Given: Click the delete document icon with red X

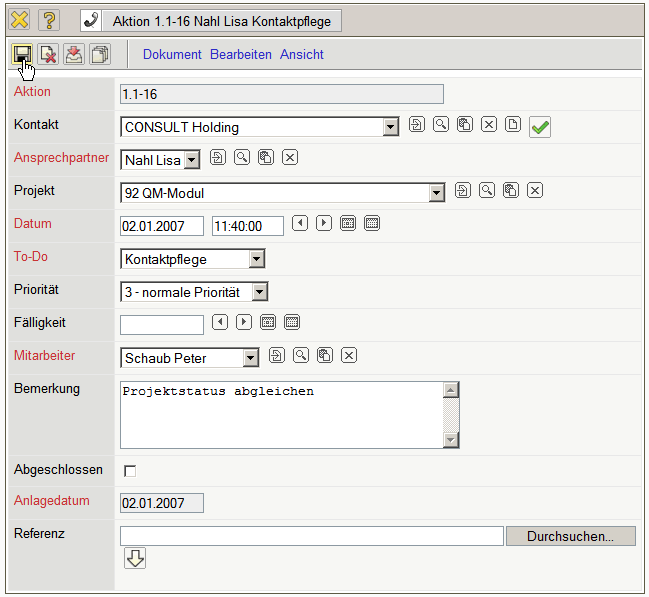Looking at the screenshot, I should click(x=48, y=55).
